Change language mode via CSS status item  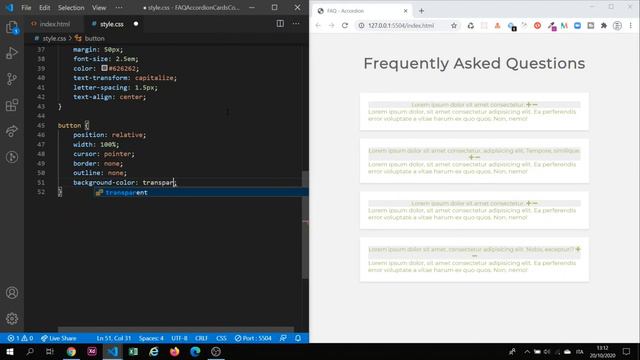point(221,338)
